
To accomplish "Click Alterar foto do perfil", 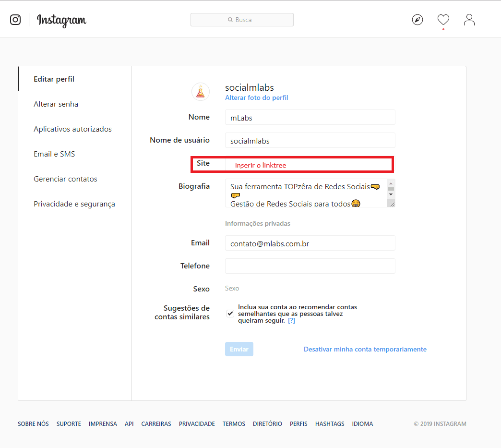I will point(256,97).
